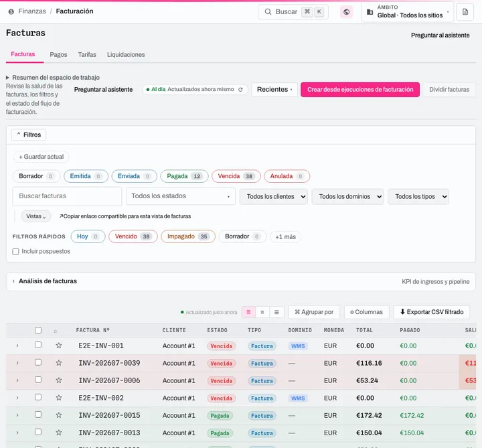Screen dimensions: 482x448
Task: Check the box for E2E-INV-002
Action: pos(38,397)
